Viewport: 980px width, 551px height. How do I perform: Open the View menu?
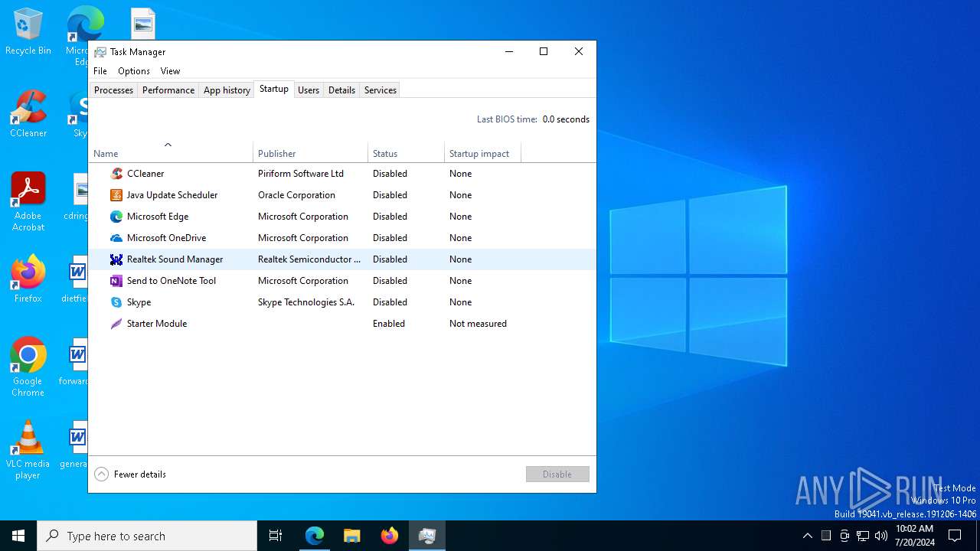[x=170, y=71]
